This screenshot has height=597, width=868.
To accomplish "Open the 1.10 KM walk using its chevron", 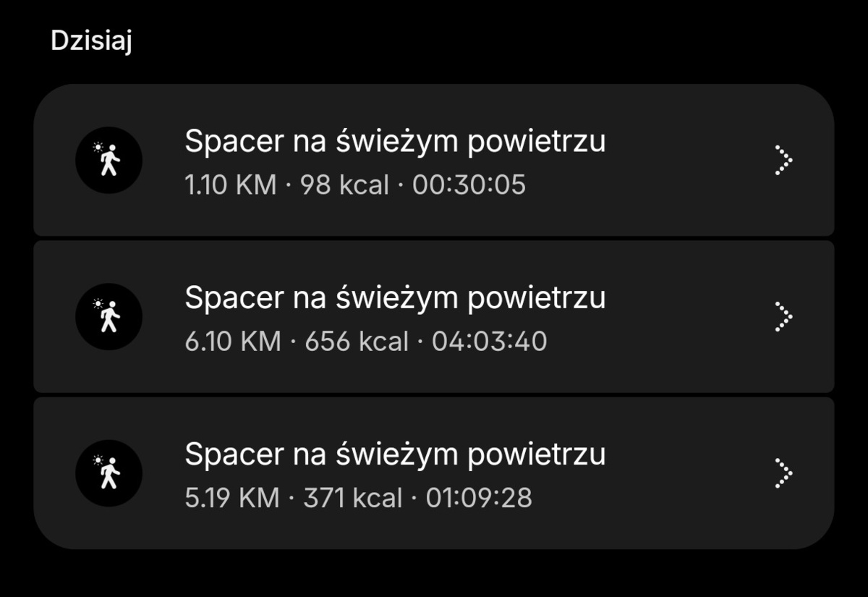I will tap(783, 160).
